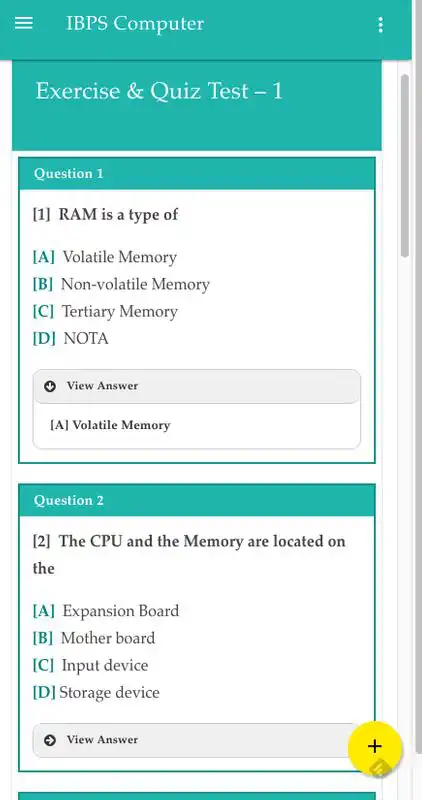
Task: Choose option D NOTA
Action: 70,339
